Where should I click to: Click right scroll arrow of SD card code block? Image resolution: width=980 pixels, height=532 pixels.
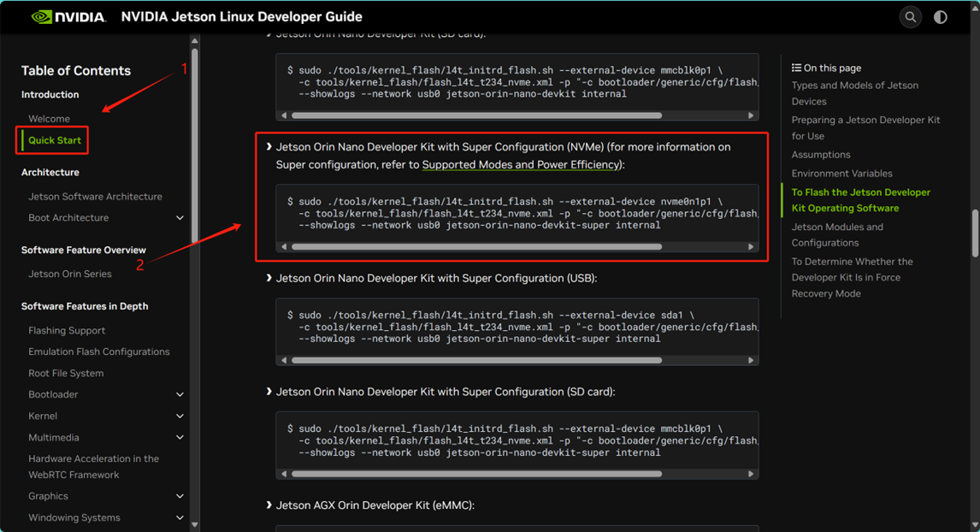point(751,115)
